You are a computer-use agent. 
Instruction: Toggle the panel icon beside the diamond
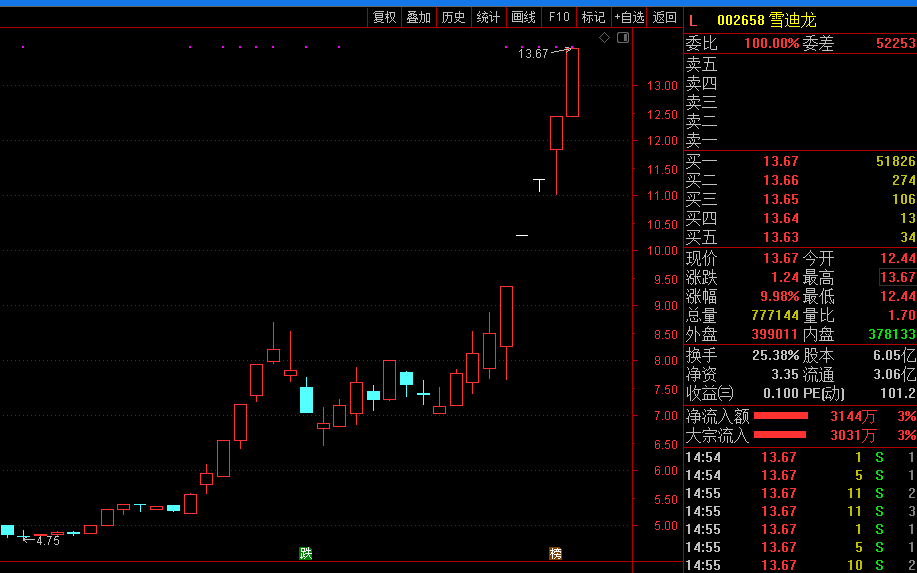coord(623,38)
